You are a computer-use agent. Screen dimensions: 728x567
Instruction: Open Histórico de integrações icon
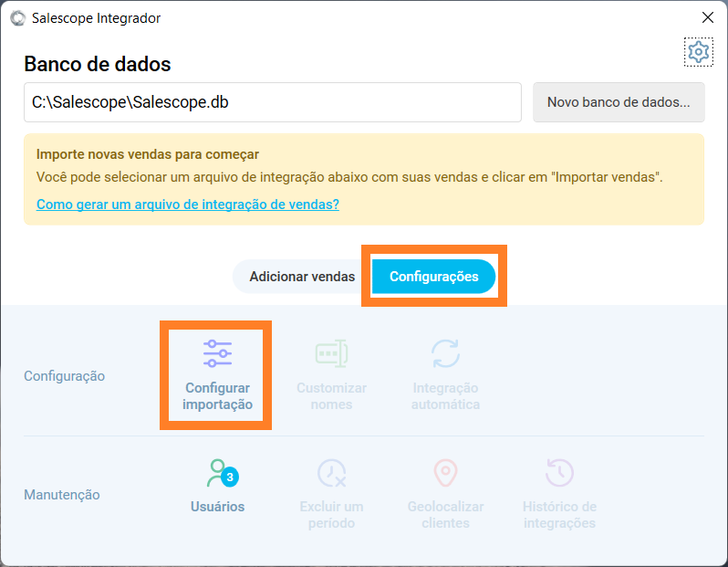point(559,473)
